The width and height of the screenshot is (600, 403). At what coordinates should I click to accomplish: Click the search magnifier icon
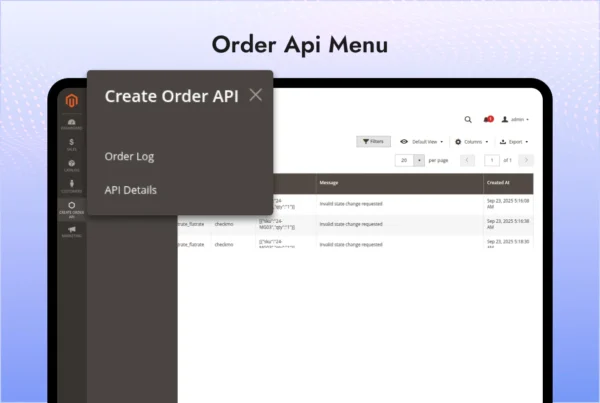click(x=468, y=119)
